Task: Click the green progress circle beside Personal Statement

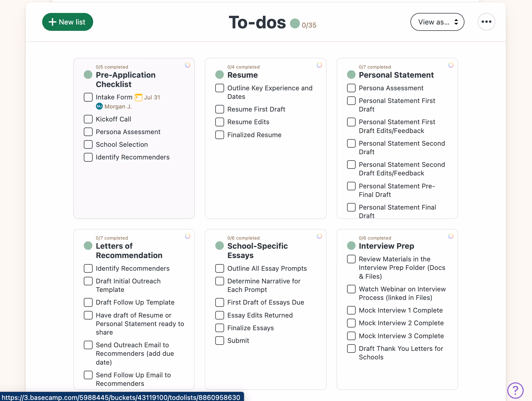Action: point(351,74)
